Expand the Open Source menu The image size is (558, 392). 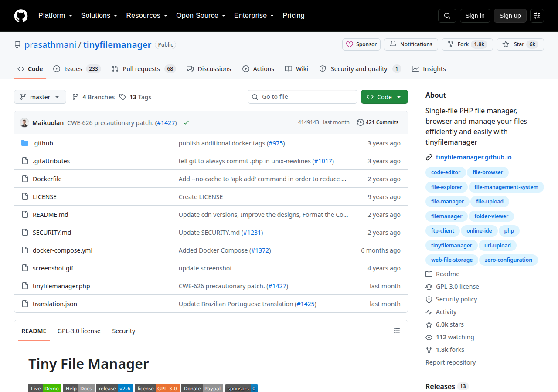[x=201, y=16]
